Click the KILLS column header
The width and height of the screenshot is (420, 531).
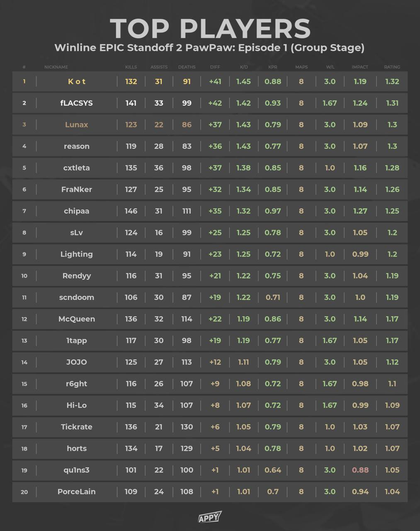pos(131,67)
